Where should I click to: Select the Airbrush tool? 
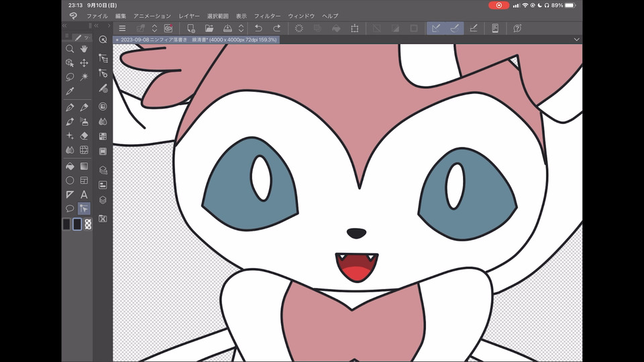tap(84, 122)
